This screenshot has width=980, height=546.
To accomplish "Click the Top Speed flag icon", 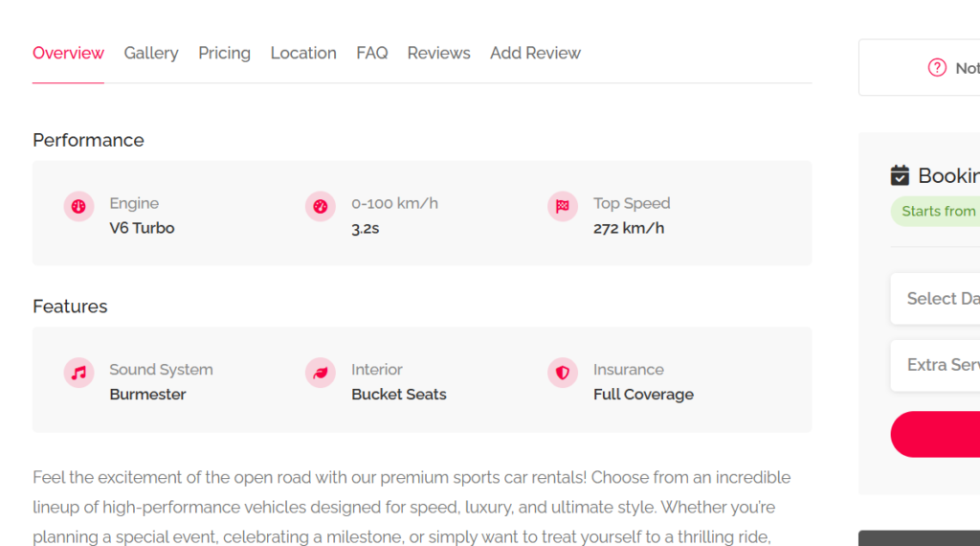I will [x=563, y=206].
